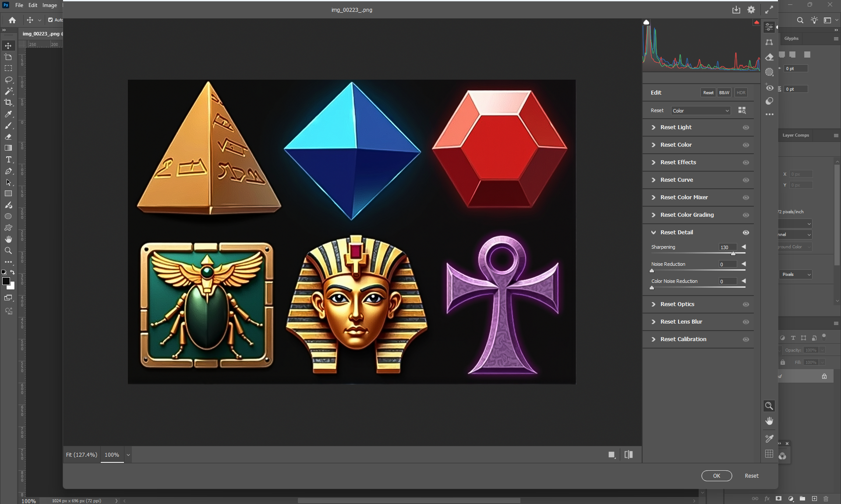841x504 pixels.
Task: Toggle Auto-Select checkbox in options bar
Action: [50, 20]
